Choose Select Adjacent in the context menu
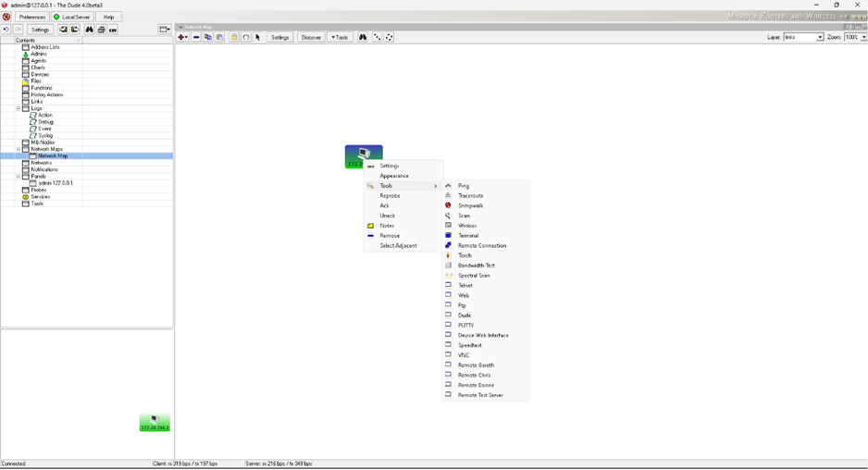Viewport: 868px width, 470px height. coord(404,245)
